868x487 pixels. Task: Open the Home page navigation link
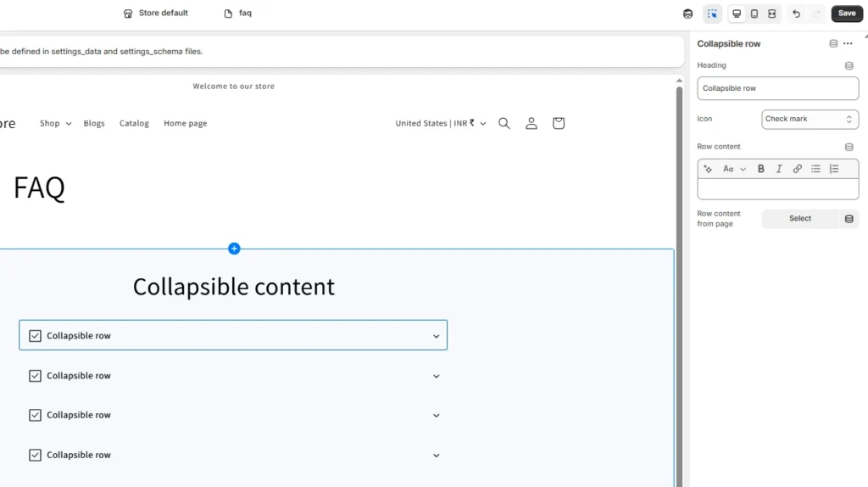pos(186,124)
